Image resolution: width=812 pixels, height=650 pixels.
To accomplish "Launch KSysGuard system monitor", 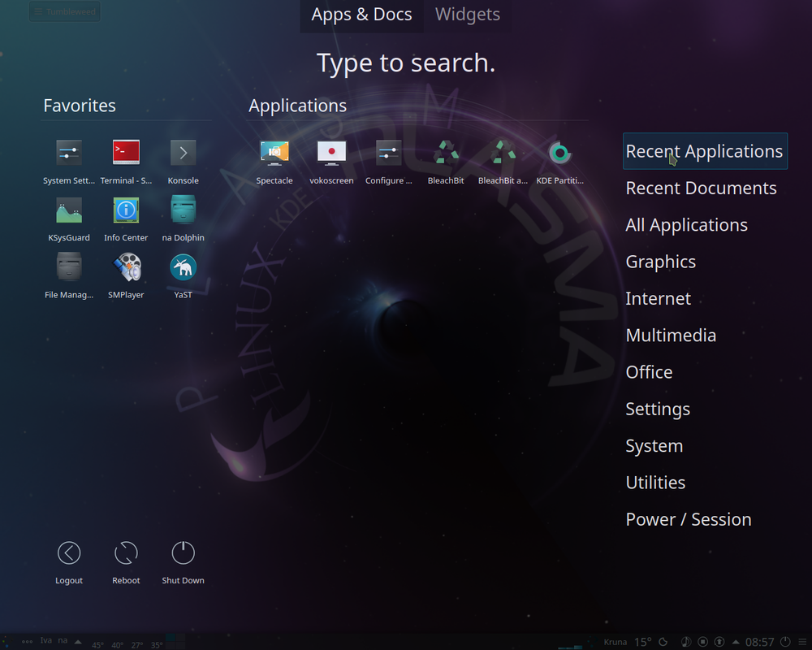I will pos(69,210).
